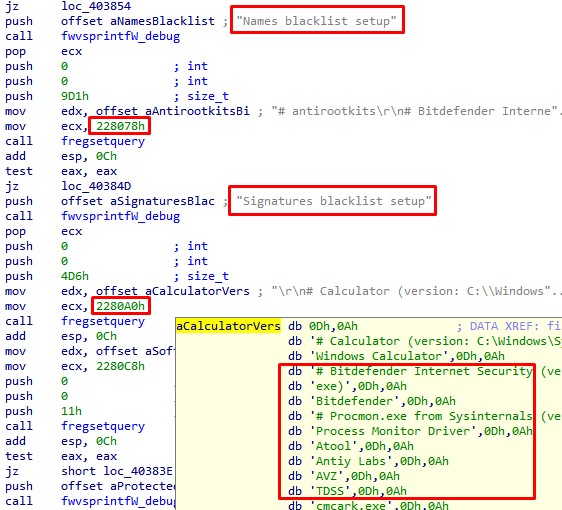Click fwvsprintfW_debug below the aSignaturesBlac push
Image resolution: width=562 pixels, height=510 pixels.
click(120, 216)
